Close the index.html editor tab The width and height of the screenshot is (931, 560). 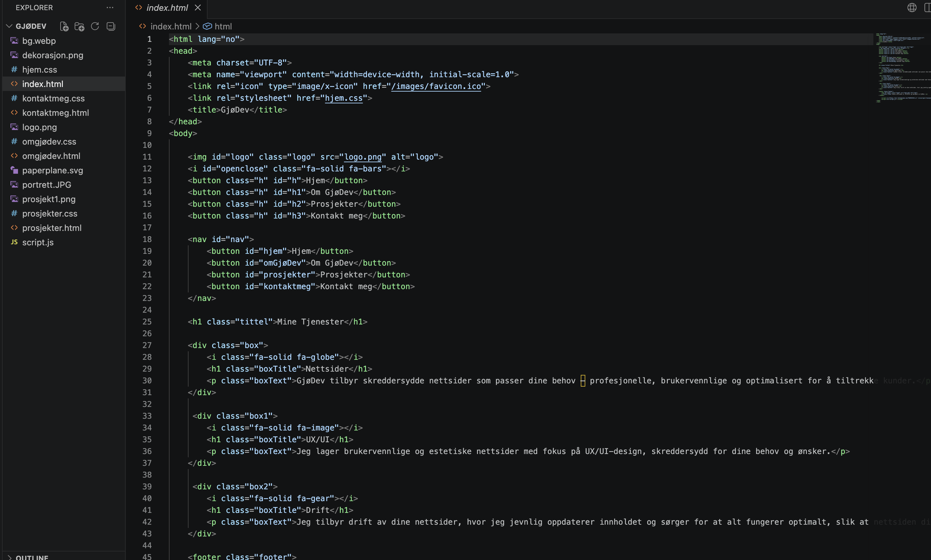coord(198,8)
